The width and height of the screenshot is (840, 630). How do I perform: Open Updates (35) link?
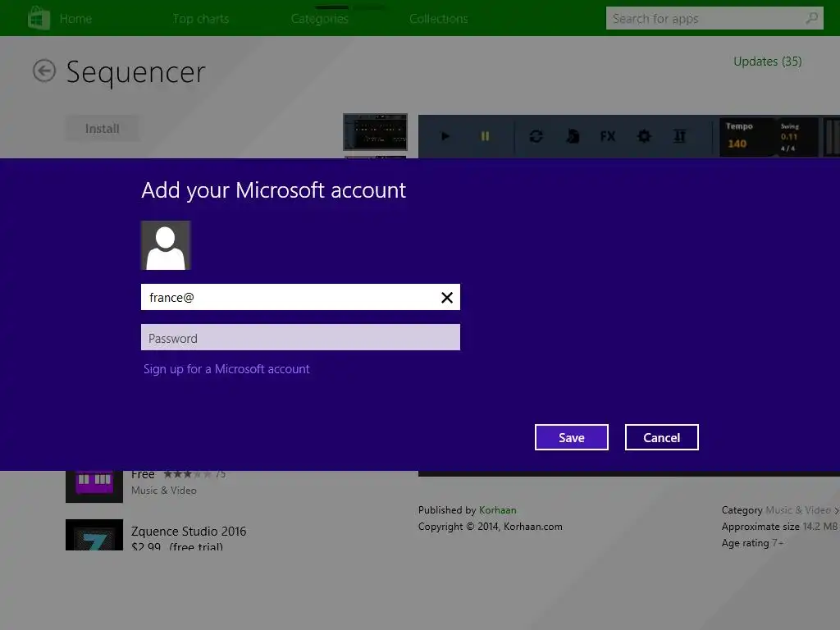click(768, 62)
